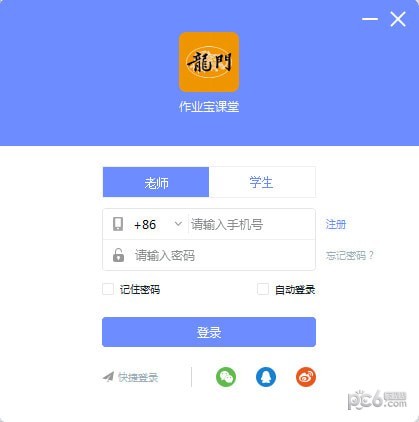Open the 注册 registration link
Screen dimensions: 419x422
click(336, 224)
